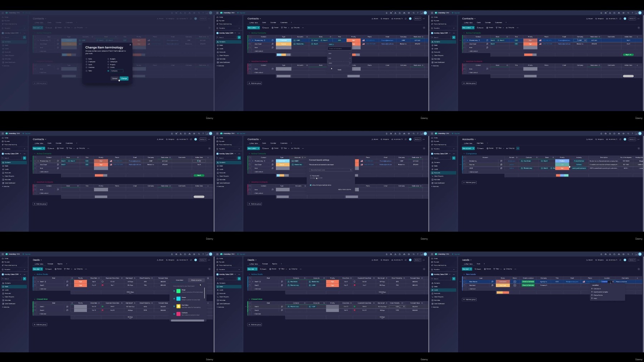Image resolution: width=644 pixels, height=362 pixels.
Task: Select the Clients radio option
Action: [108, 68]
